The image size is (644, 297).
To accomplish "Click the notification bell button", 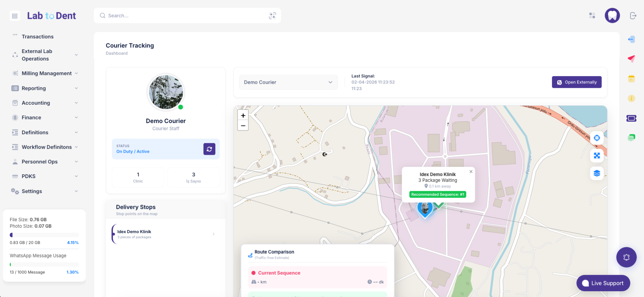I will [x=626, y=257].
